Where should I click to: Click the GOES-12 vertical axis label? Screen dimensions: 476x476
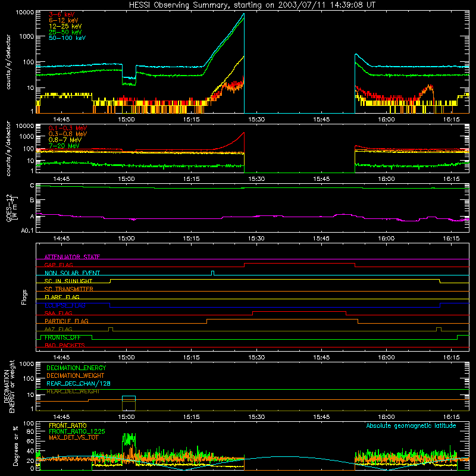(x=12, y=208)
